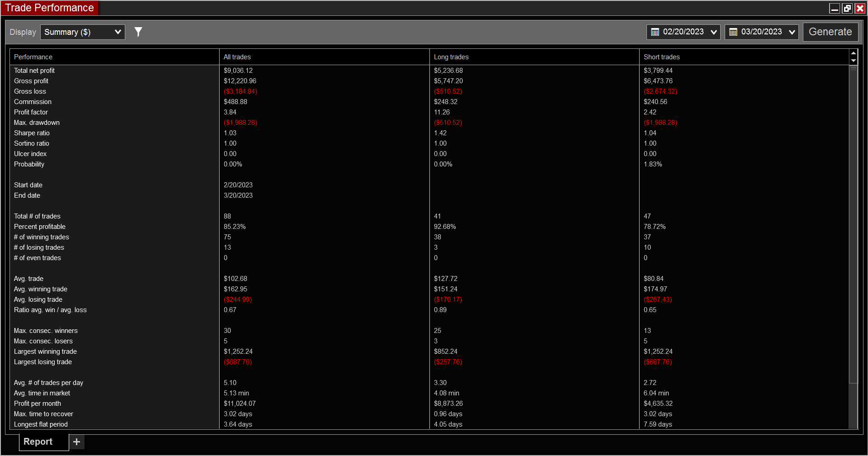Click the 85.23% percent profitable value
The image size is (868, 456).
[x=235, y=227]
